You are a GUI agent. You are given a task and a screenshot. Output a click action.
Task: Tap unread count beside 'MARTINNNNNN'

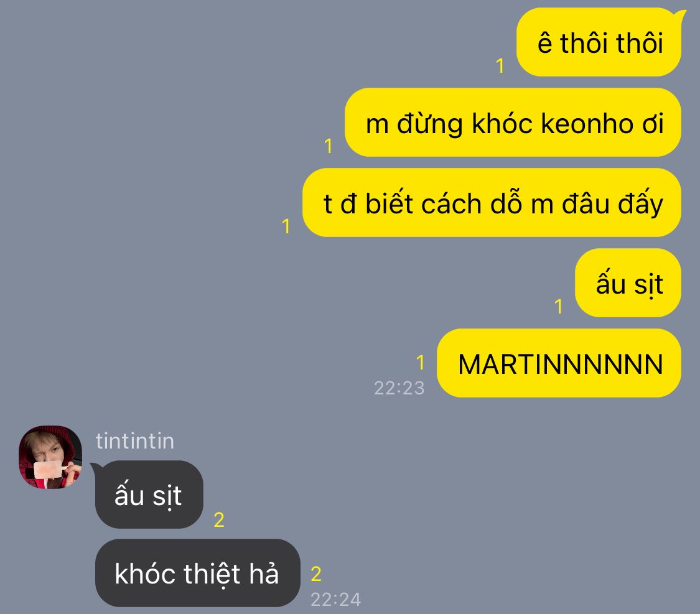pyautogui.click(x=420, y=363)
